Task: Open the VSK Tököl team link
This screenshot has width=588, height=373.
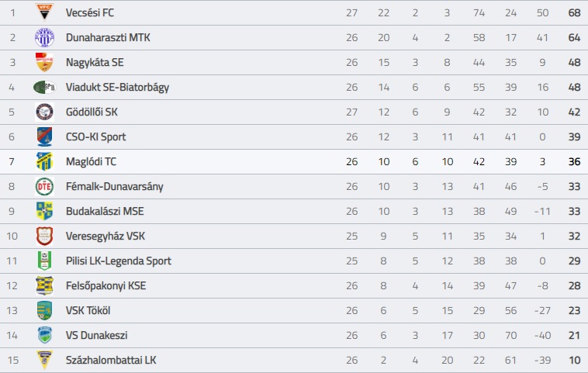Action: 88,310
